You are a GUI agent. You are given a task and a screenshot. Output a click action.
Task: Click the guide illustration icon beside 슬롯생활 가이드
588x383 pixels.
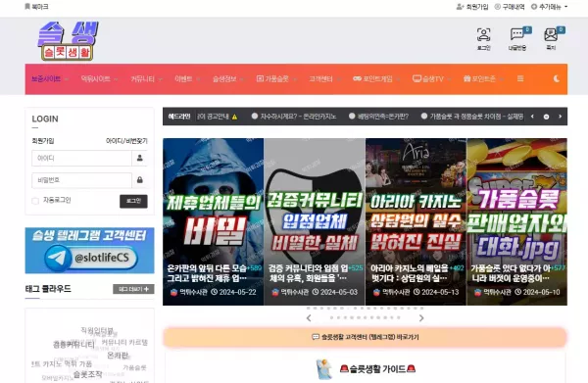tap(323, 369)
